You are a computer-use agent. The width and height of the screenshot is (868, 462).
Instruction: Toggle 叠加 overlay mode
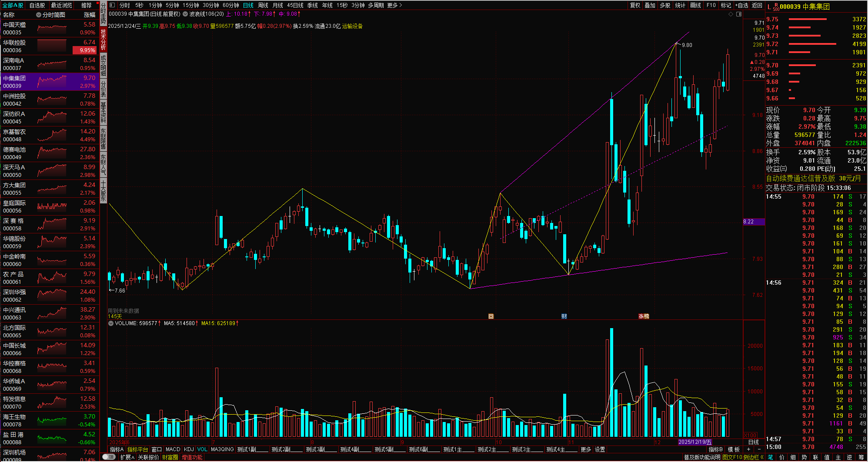650,5
